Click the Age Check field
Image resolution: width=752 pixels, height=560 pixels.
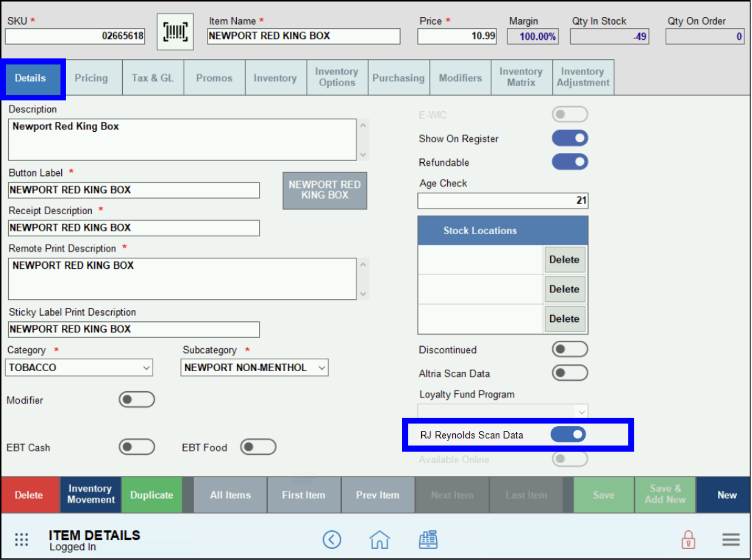pos(503,200)
